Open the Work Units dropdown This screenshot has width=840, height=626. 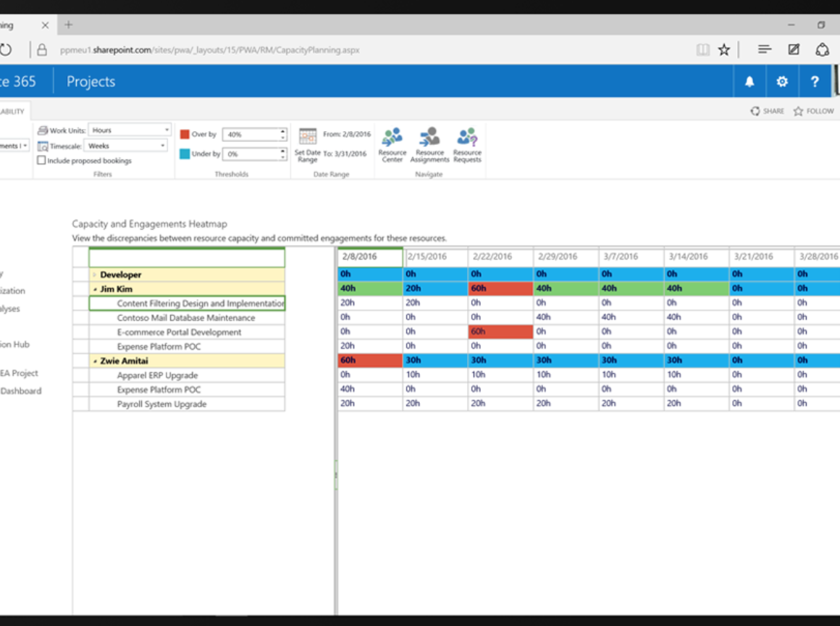tap(129, 130)
